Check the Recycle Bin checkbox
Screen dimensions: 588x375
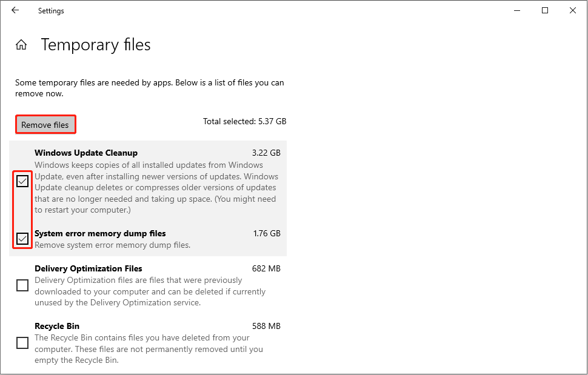click(22, 343)
